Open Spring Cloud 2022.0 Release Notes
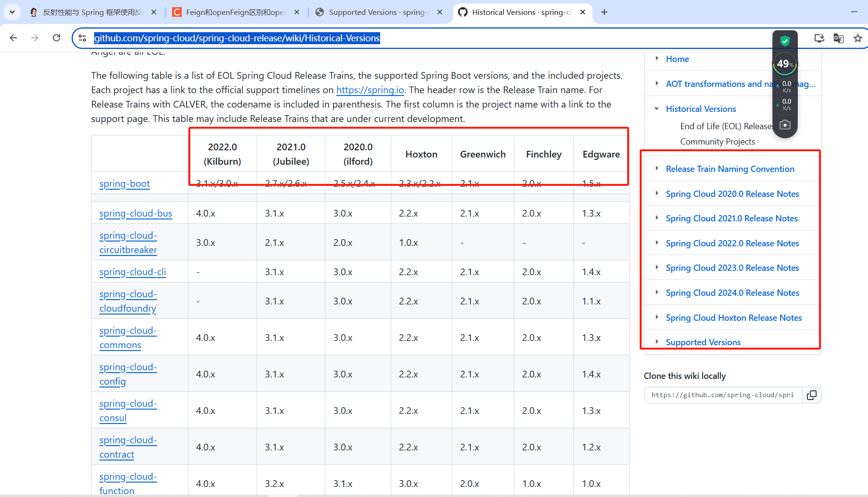 click(732, 243)
